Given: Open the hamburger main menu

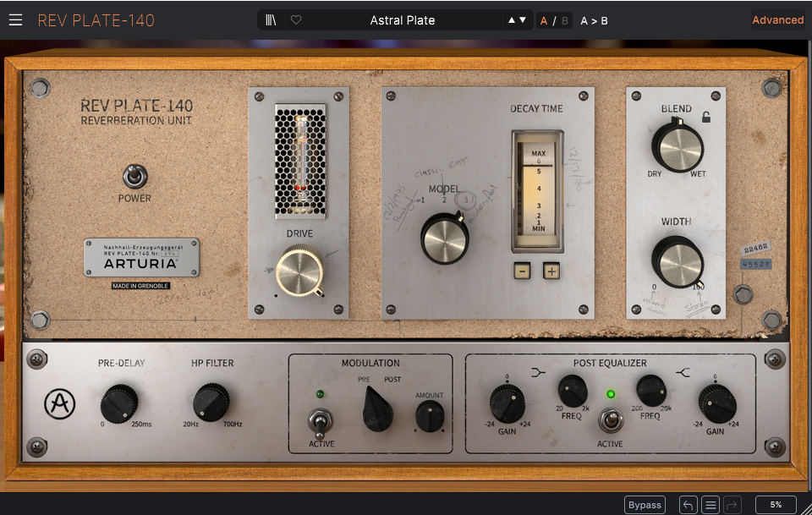Looking at the screenshot, I should pyautogui.click(x=16, y=20).
